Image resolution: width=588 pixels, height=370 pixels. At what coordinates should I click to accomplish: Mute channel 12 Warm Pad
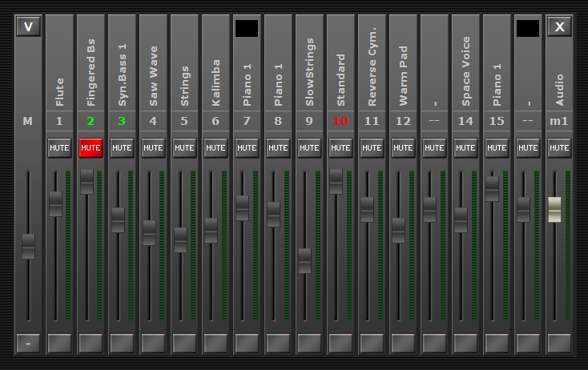coord(403,147)
